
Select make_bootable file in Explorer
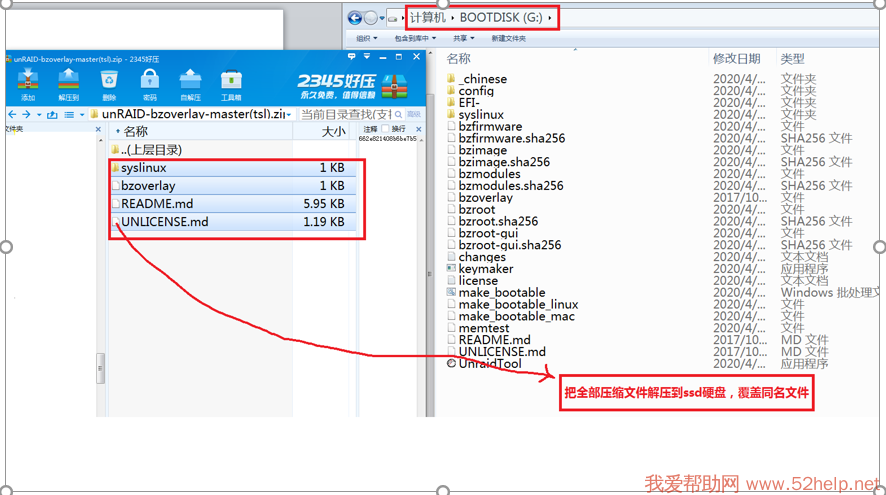pyautogui.click(x=502, y=293)
